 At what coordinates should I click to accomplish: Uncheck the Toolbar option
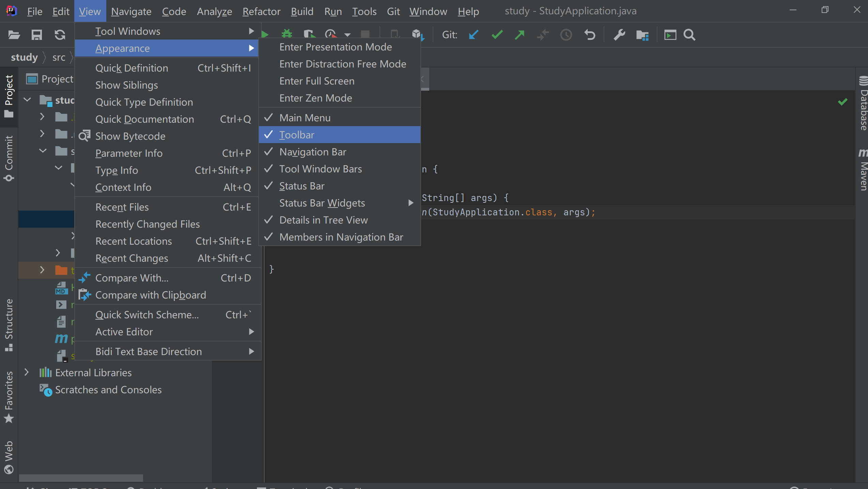(x=297, y=135)
